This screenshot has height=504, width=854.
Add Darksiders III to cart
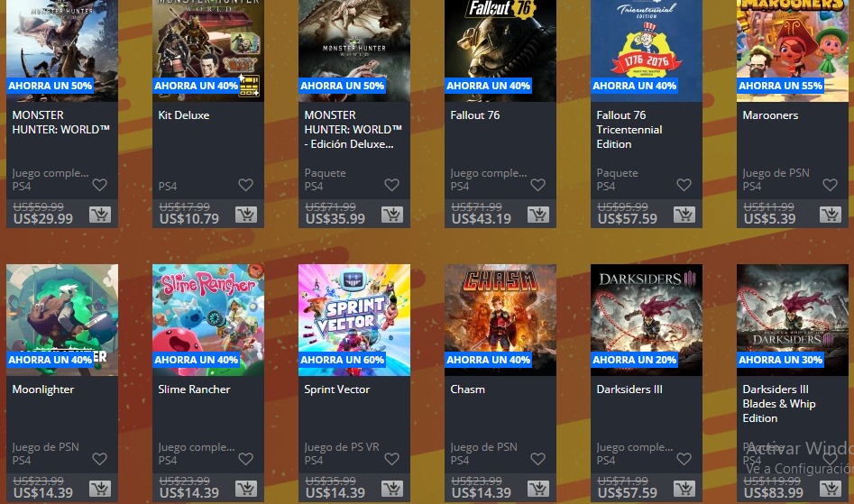point(684,489)
